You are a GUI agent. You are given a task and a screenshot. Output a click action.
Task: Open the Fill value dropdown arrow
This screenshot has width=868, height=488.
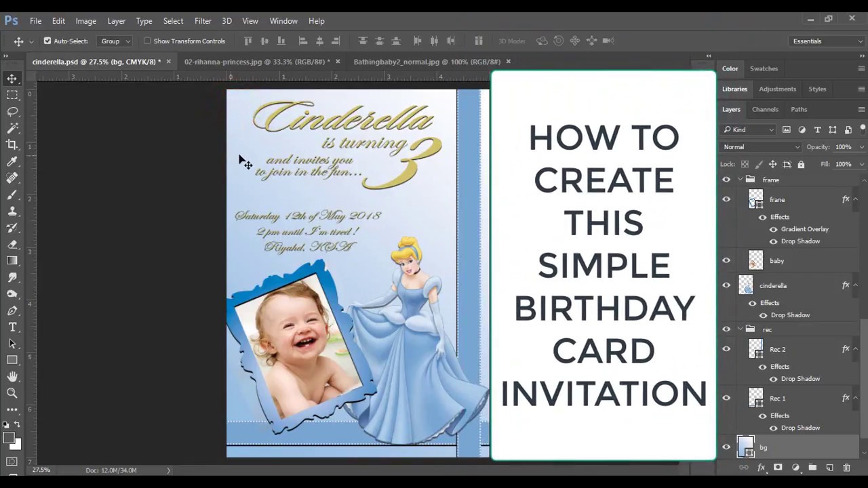pyautogui.click(x=861, y=164)
